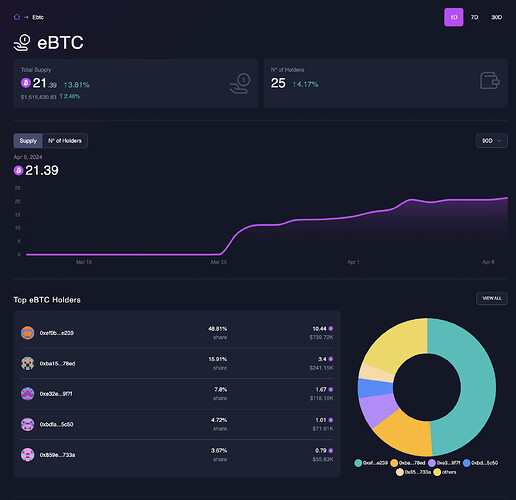Image resolution: width=516 pixels, height=500 pixels.
Task: Click the VIEW ALL holders button
Action: click(492, 298)
